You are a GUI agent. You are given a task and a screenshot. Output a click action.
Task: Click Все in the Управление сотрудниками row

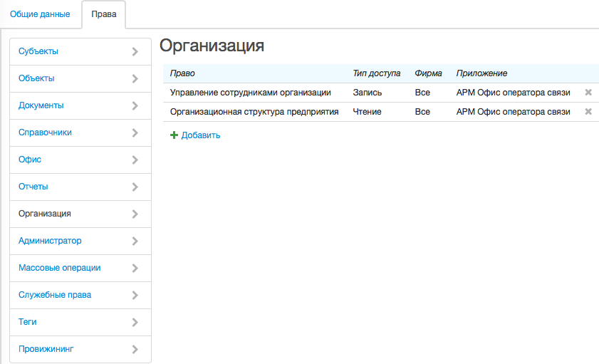[422, 93]
